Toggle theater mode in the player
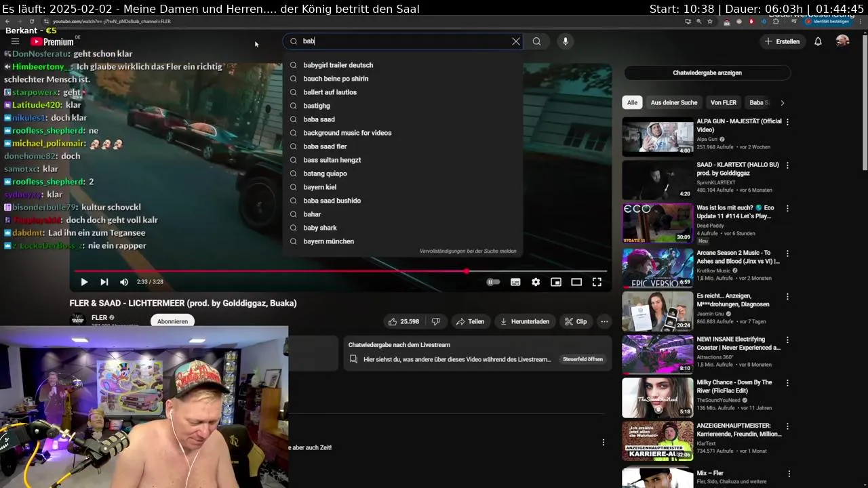The image size is (868, 488). (x=576, y=282)
